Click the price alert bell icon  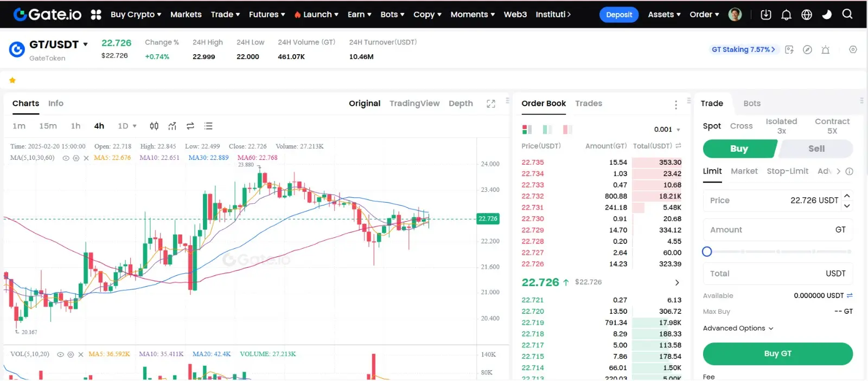pyautogui.click(x=826, y=50)
